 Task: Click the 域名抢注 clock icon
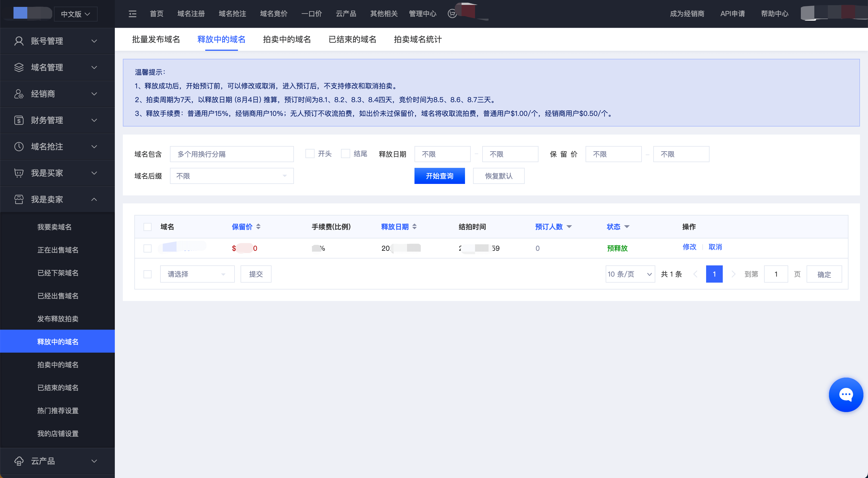(x=19, y=147)
